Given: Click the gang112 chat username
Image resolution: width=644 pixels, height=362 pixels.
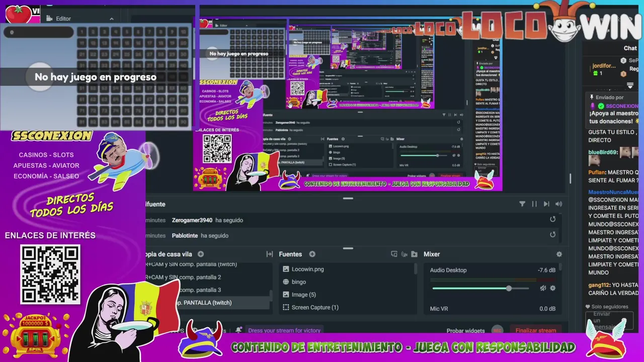Looking at the screenshot, I should point(599,285).
